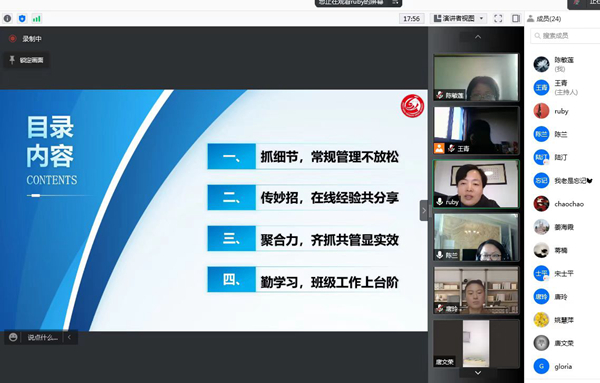Select ruby's active speaker video thumbnail
The height and width of the screenshot is (383, 600).
click(x=476, y=184)
